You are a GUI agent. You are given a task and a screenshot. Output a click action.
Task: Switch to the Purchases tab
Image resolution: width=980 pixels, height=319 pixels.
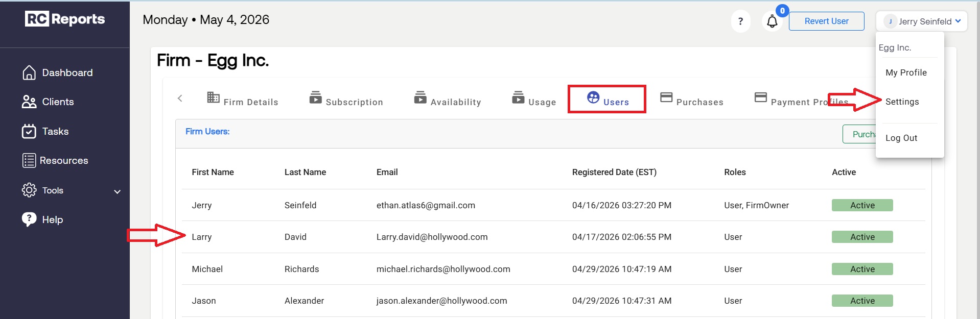692,98
